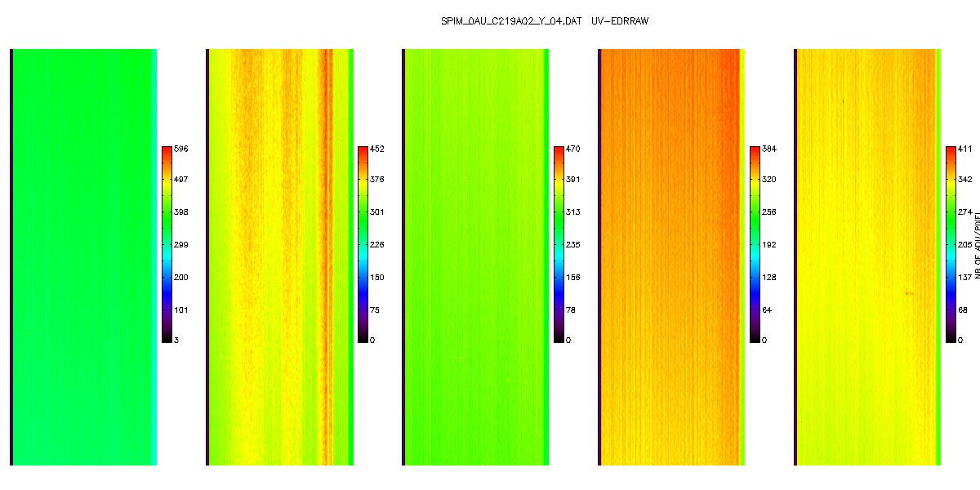Image resolution: width=980 pixels, height=490 pixels.
Task: Click the 313 tick value
Action: [x=572, y=212]
